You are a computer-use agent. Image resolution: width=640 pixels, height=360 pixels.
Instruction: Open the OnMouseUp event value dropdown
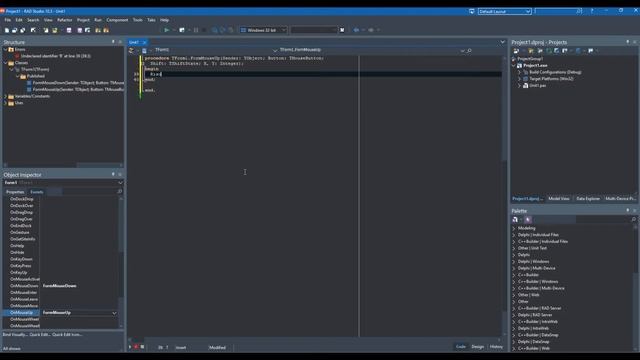point(114,313)
